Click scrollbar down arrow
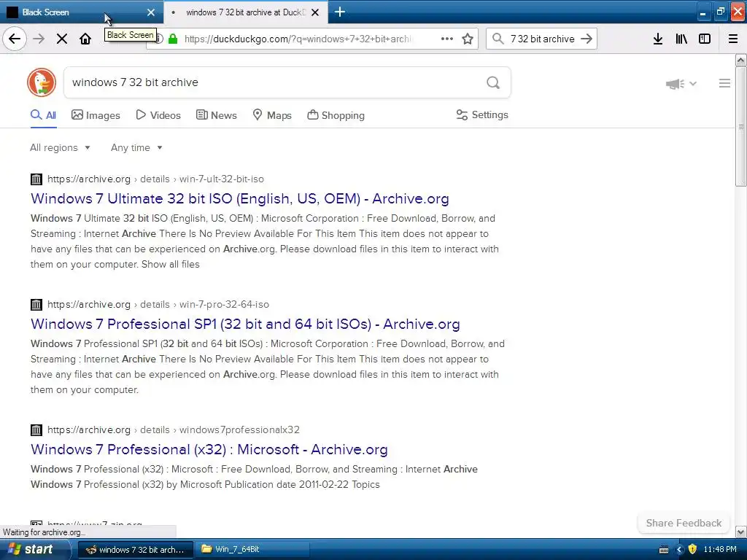The width and height of the screenshot is (747, 560). 740,532
